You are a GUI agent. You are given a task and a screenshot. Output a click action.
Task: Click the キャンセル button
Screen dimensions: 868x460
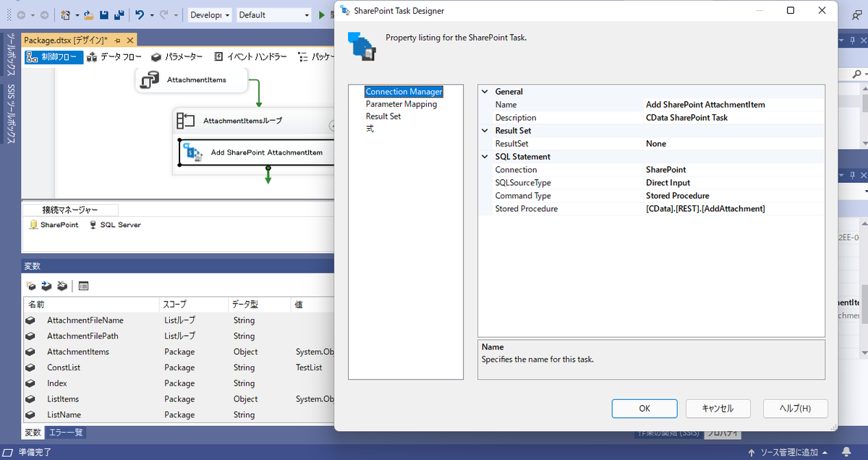(x=718, y=409)
